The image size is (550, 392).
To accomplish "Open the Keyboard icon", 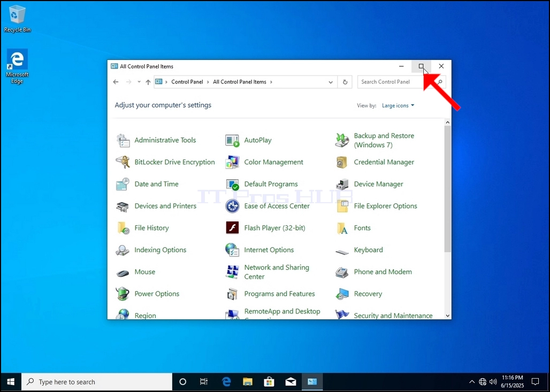I will 342,251.
